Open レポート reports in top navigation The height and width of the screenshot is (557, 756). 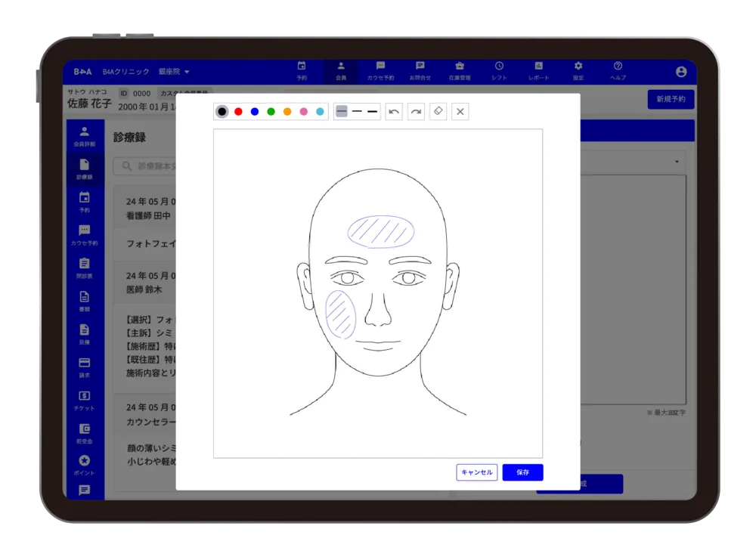[x=538, y=71]
